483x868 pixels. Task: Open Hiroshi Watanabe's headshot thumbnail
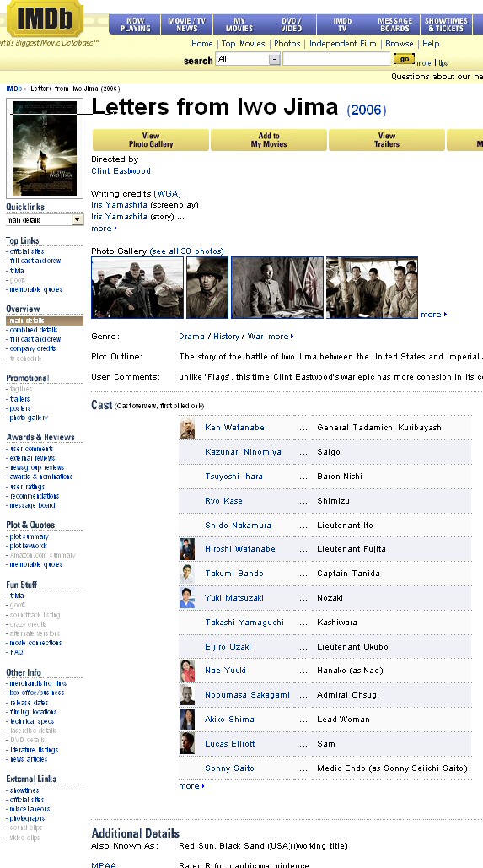(187, 549)
